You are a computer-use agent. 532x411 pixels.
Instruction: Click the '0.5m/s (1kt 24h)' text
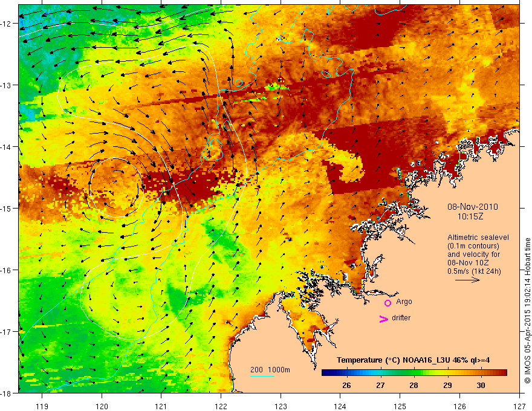point(475,271)
